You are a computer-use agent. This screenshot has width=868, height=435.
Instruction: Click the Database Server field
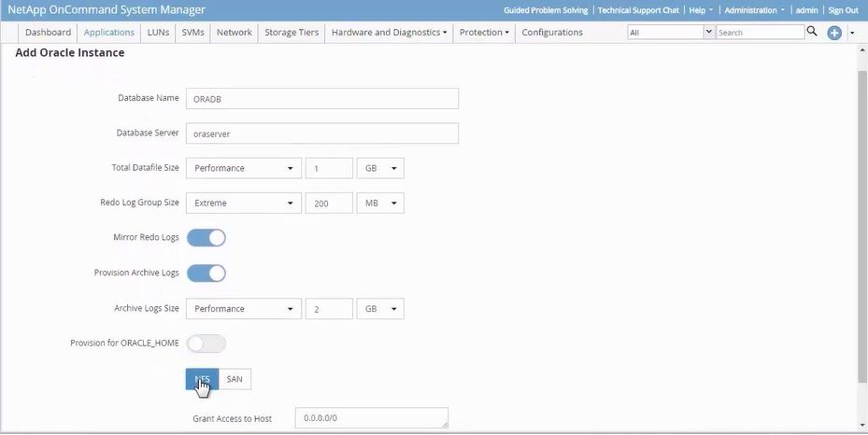point(322,133)
